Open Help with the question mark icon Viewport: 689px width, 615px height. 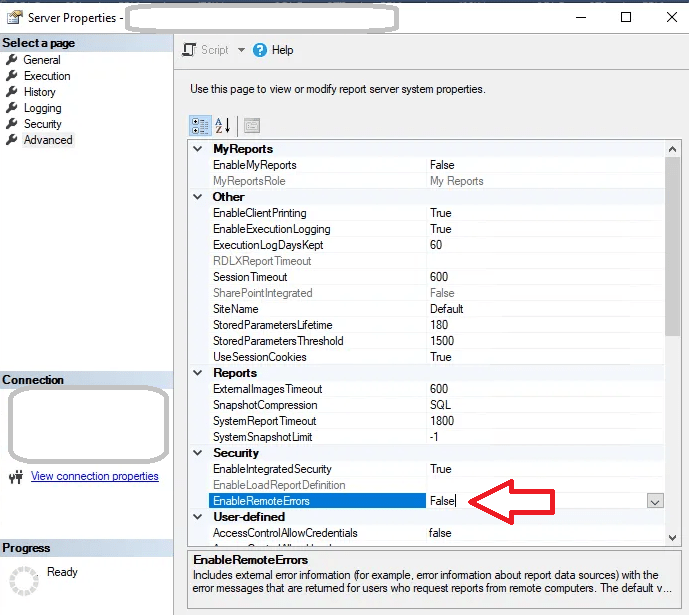260,50
